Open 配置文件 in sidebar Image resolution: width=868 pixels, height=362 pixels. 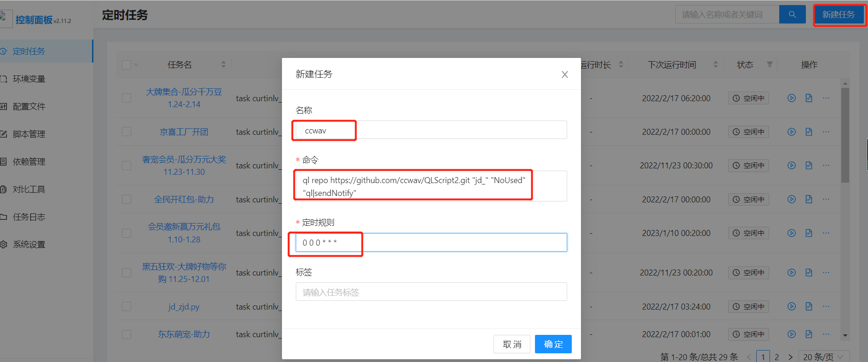click(46, 106)
